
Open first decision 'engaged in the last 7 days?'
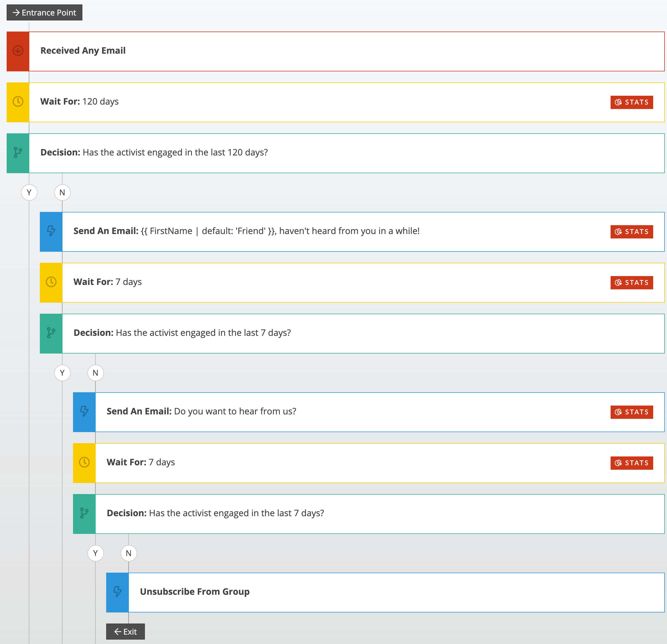click(352, 334)
